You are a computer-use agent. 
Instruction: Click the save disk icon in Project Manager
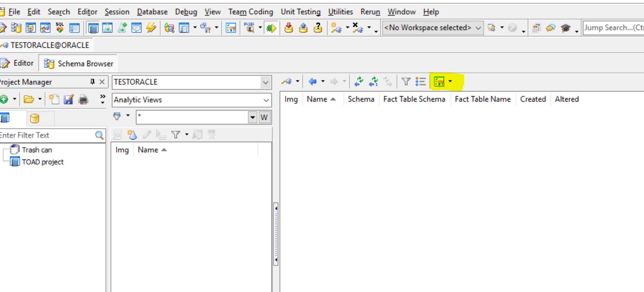(69, 100)
